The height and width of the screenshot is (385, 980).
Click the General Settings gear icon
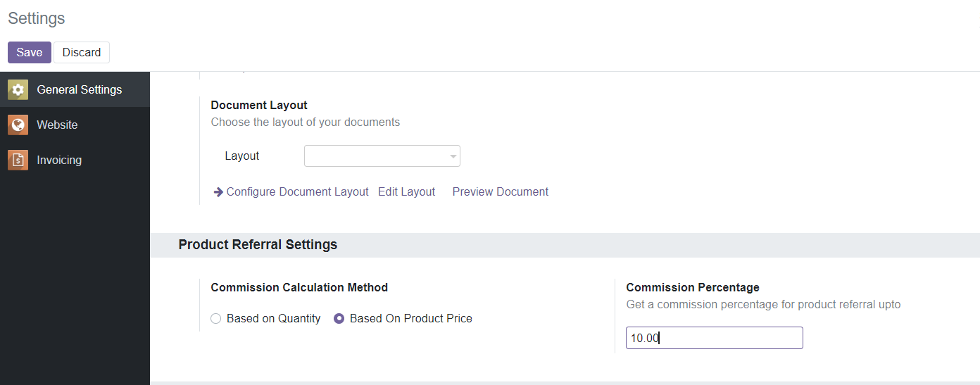(x=18, y=89)
